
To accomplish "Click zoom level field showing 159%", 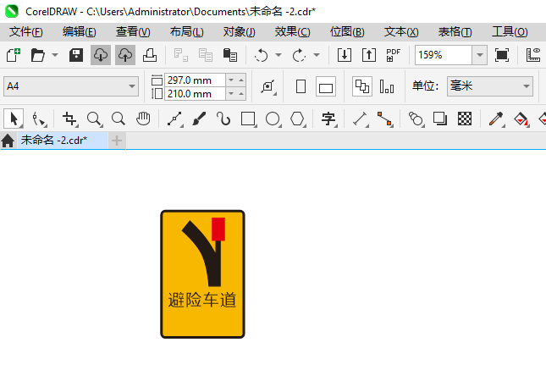I will pyautogui.click(x=444, y=55).
